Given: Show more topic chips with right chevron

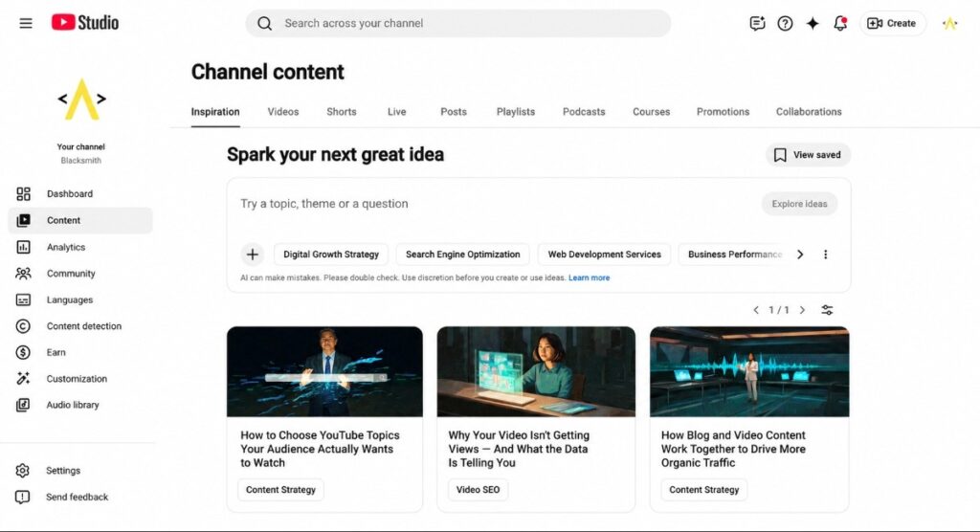Looking at the screenshot, I should pyautogui.click(x=800, y=255).
